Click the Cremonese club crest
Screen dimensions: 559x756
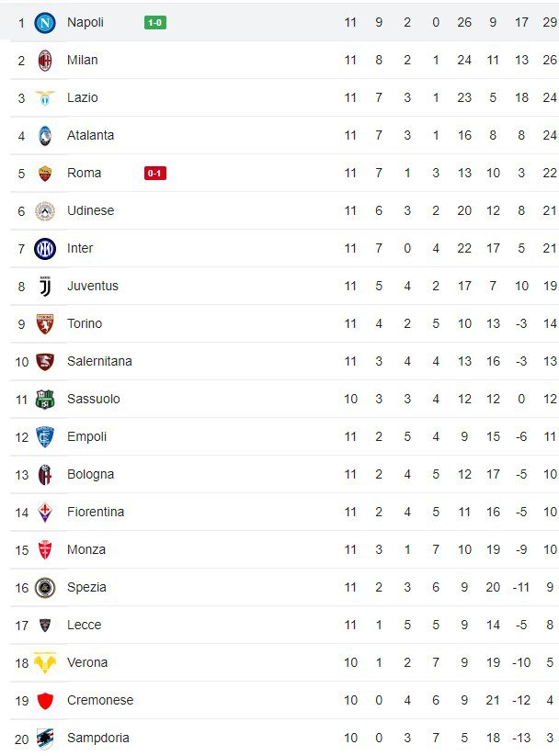(x=45, y=700)
